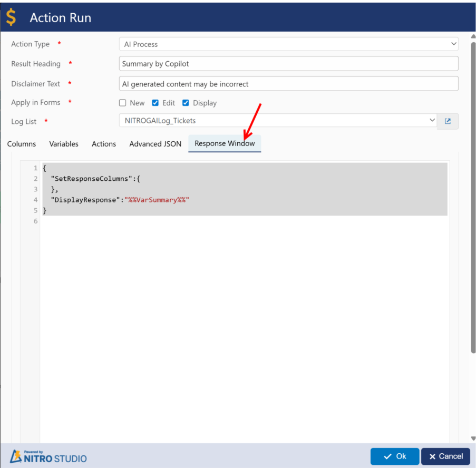Viewport: 476px width, 468px height.
Task: Open the Log List dropdown
Action: (x=278, y=121)
